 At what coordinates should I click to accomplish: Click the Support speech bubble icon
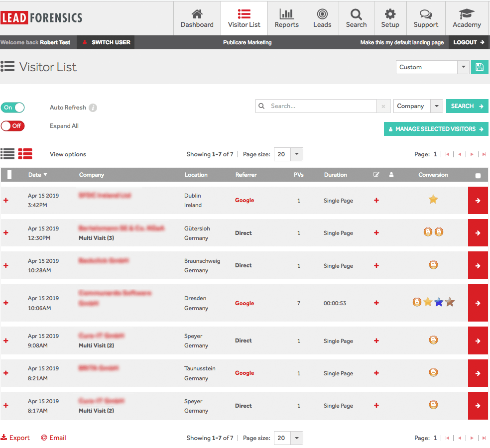(x=426, y=15)
